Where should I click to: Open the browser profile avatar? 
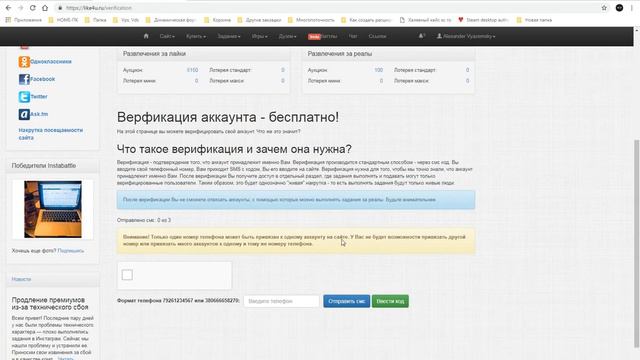pos(619,8)
